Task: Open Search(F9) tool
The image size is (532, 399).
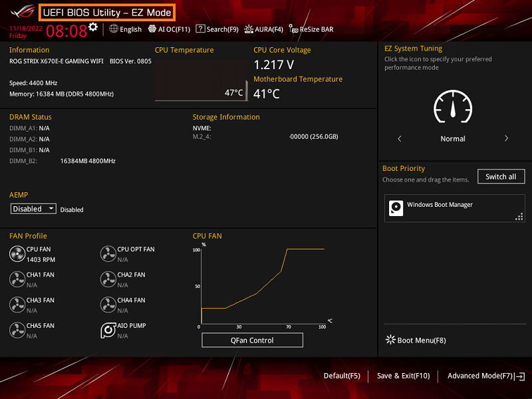Action: pos(217,29)
